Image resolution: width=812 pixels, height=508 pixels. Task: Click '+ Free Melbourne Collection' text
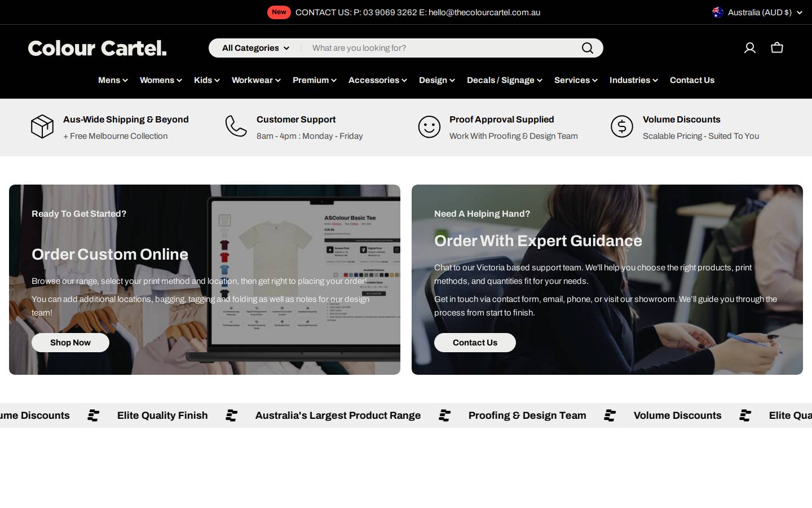click(x=115, y=136)
